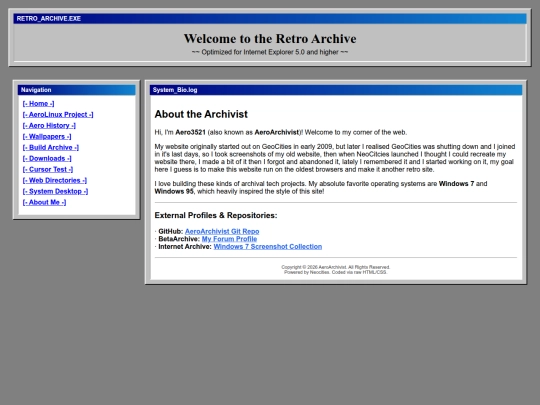The width and height of the screenshot is (540, 405).
Task: Visit My Forum Profile on BetaArchive
Action: click(x=229, y=239)
